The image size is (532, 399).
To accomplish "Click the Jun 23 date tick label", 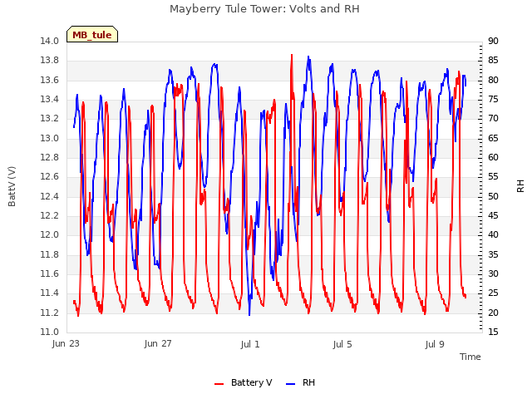I will click(66, 343).
